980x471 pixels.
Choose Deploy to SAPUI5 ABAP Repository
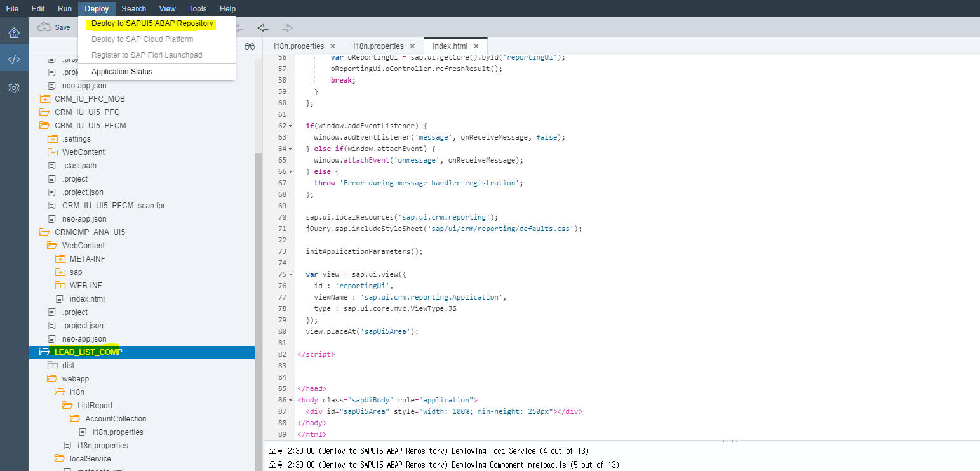(152, 24)
